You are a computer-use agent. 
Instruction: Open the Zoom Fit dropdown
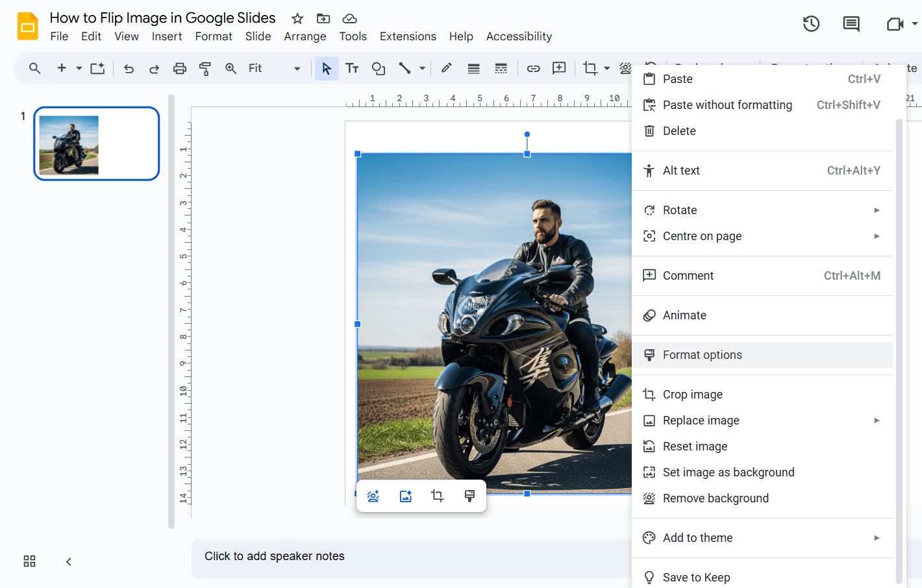point(296,68)
